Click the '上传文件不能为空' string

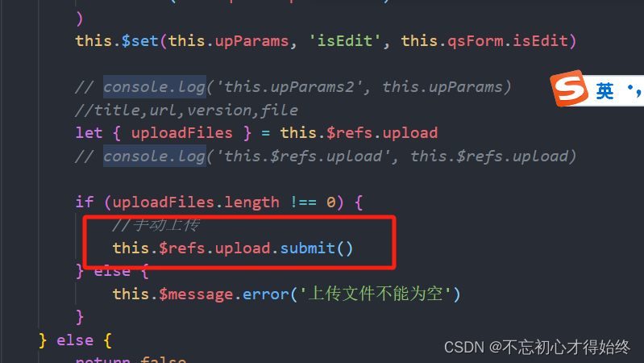point(376,294)
